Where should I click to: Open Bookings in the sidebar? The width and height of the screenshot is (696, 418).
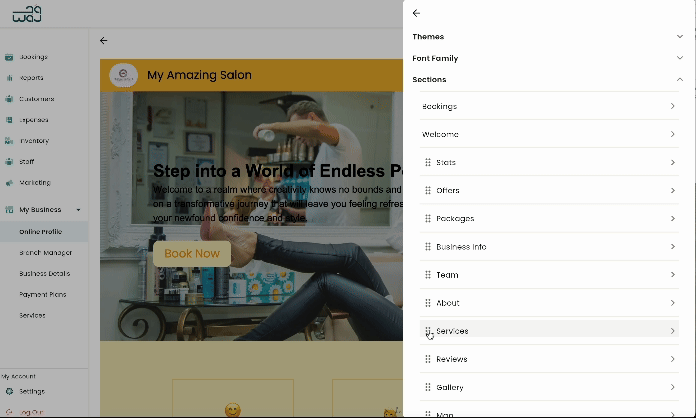pos(33,57)
